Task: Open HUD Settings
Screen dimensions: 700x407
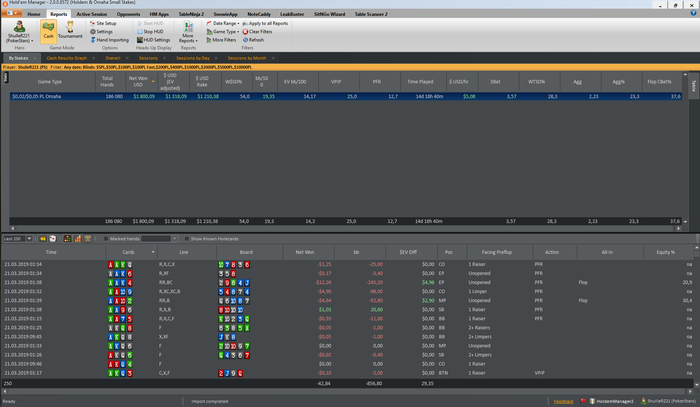Action: click(154, 40)
